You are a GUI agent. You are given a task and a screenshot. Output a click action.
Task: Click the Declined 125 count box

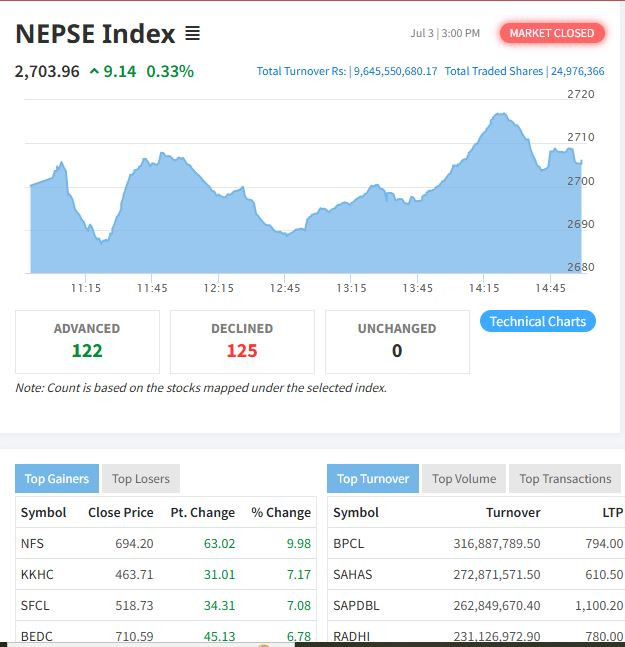click(x=242, y=341)
